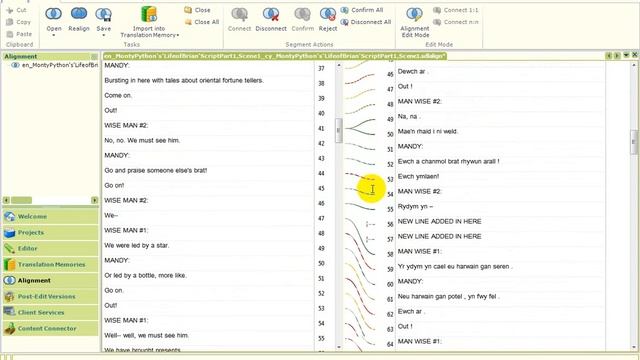Select Connect n:n edit mode
This screenshot has width=640, height=360.
[456, 22]
